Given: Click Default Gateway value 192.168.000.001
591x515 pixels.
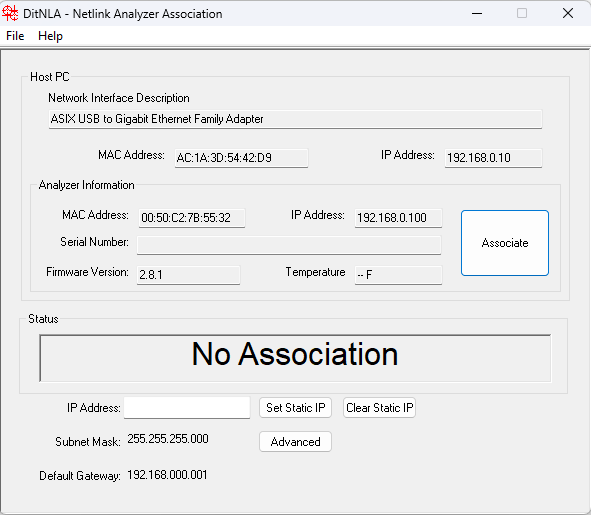Looking at the screenshot, I should [x=167, y=475].
